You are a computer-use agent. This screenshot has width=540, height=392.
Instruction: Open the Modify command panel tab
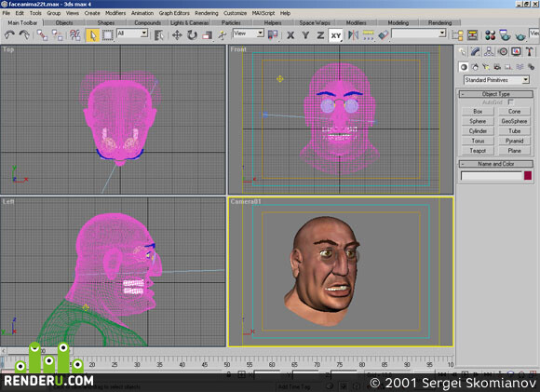476,51
